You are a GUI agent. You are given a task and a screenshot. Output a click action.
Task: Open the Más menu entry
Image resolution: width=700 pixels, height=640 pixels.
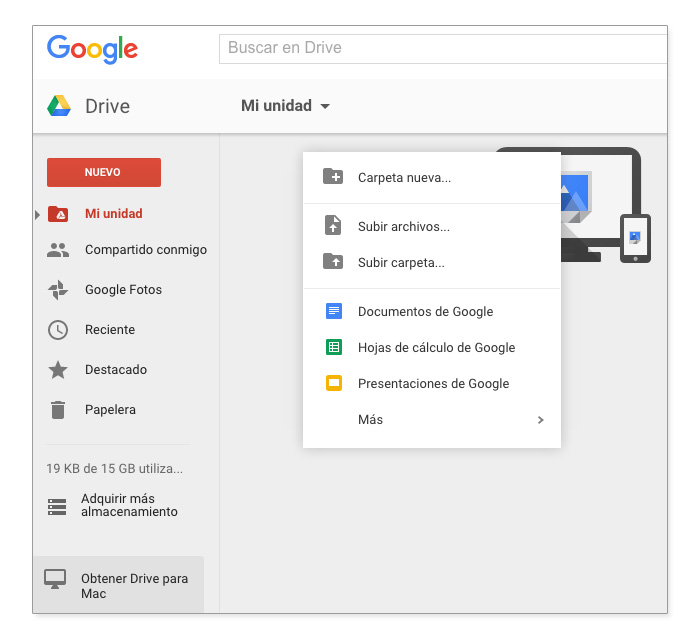tap(432, 420)
